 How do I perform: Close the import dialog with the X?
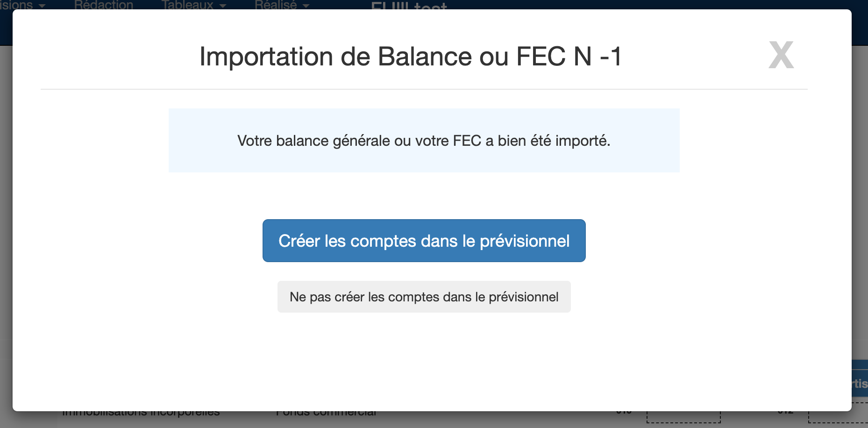(x=781, y=55)
